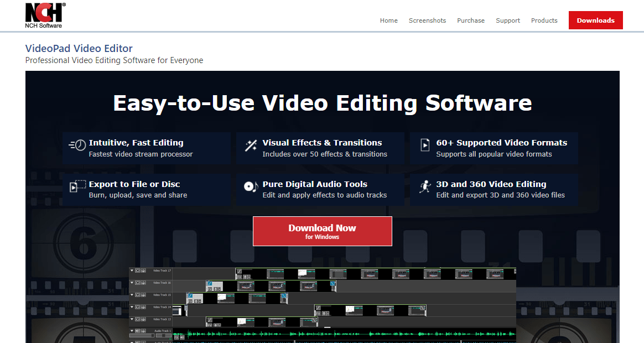Go to the Purchase page

(471, 20)
